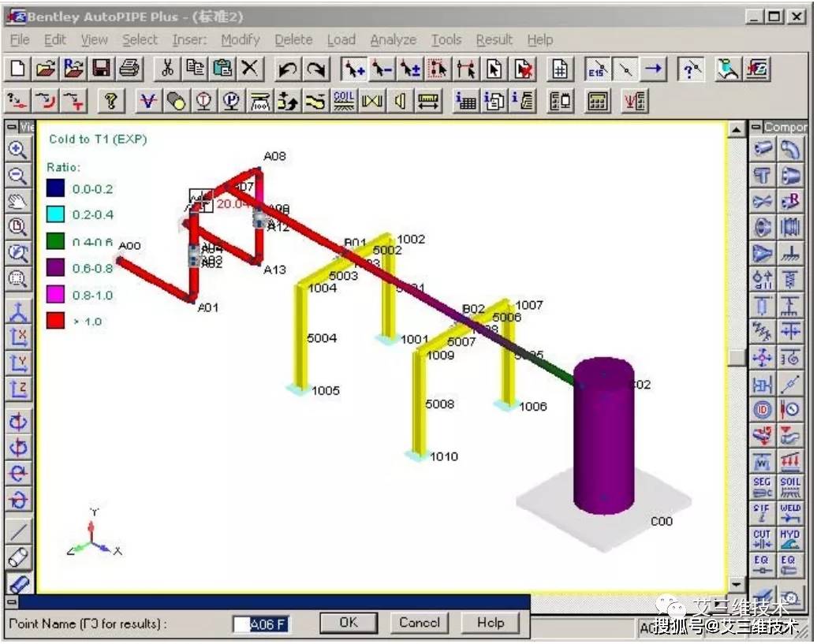Viewport: 817px width, 644px height.
Task: Click the Point Name input field
Action: [x=262, y=624]
